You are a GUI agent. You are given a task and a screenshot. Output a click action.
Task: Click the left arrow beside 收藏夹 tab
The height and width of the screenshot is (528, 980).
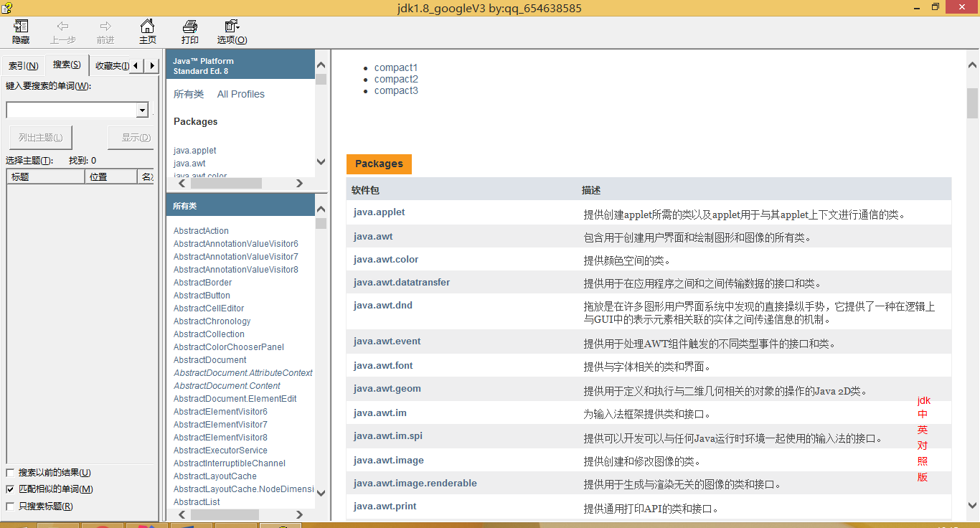(133, 65)
